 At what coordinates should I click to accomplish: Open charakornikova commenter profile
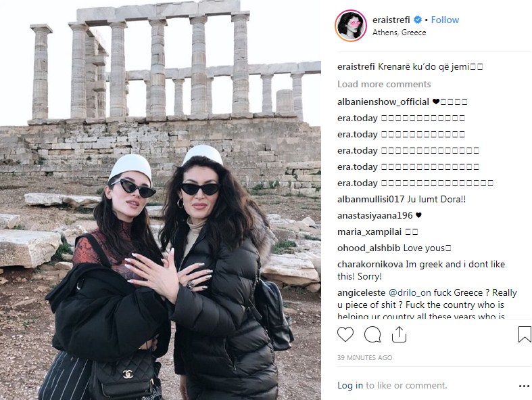(370, 264)
